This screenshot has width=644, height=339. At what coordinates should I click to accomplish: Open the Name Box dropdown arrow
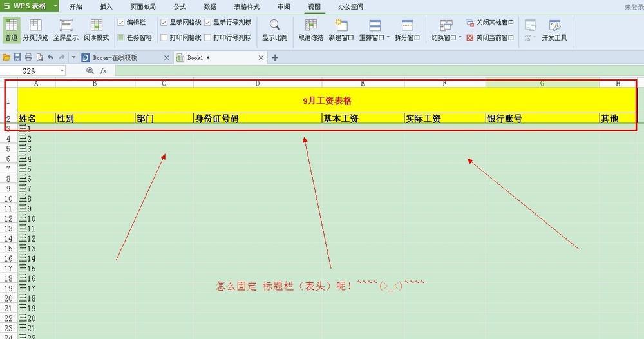pyautogui.click(x=62, y=71)
